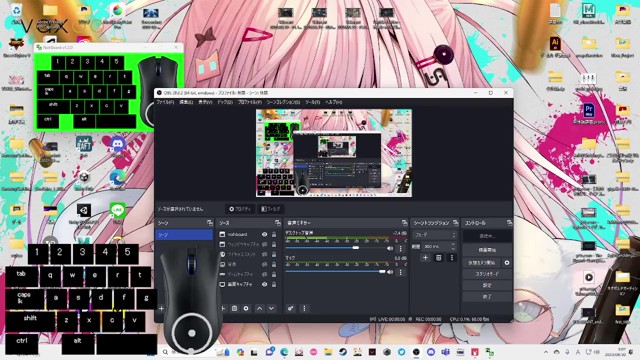640x360 pixels.
Task: Open the ドック(D) menu
Action: pos(225,102)
